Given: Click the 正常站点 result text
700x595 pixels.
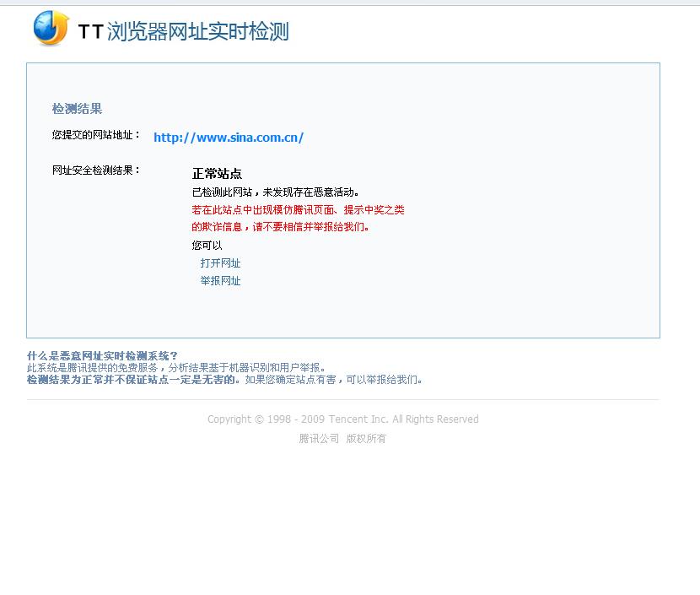Looking at the screenshot, I should point(217,173).
